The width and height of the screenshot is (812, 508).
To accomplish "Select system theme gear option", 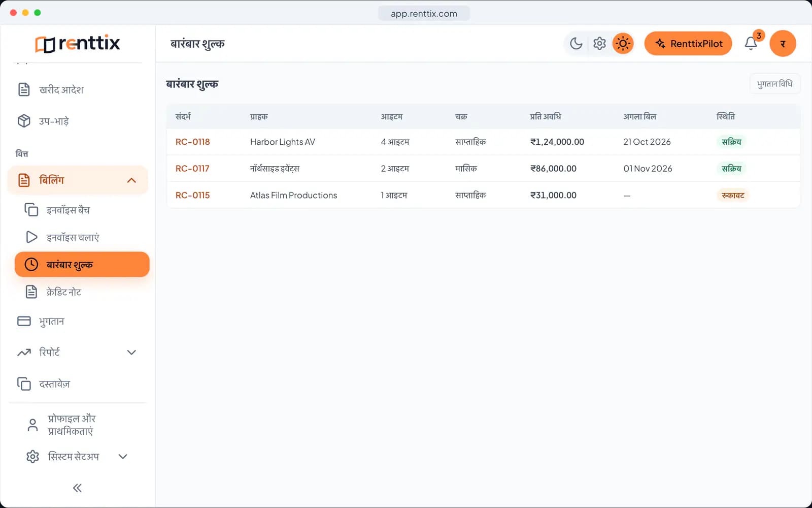I will pyautogui.click(x=599, y=44).
